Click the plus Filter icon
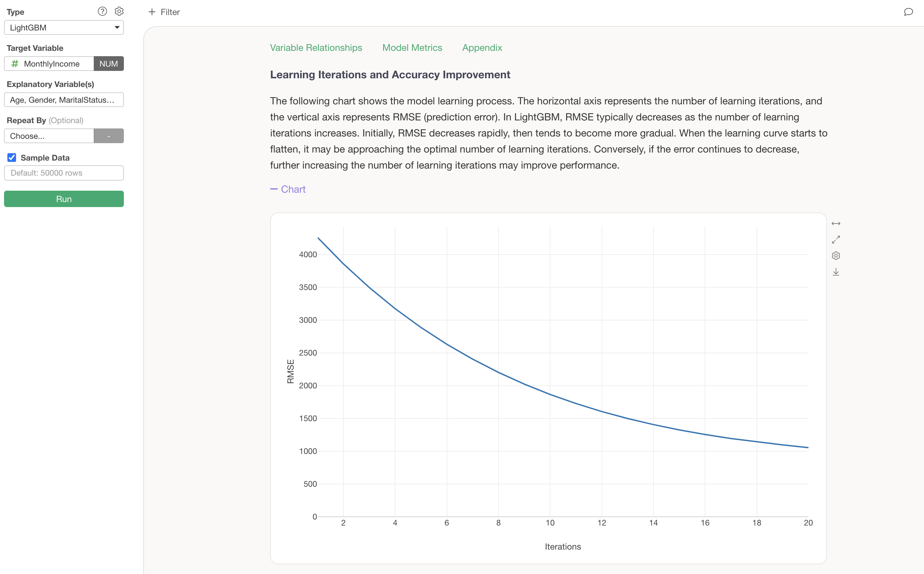924x574 pixels. point(152,12)
